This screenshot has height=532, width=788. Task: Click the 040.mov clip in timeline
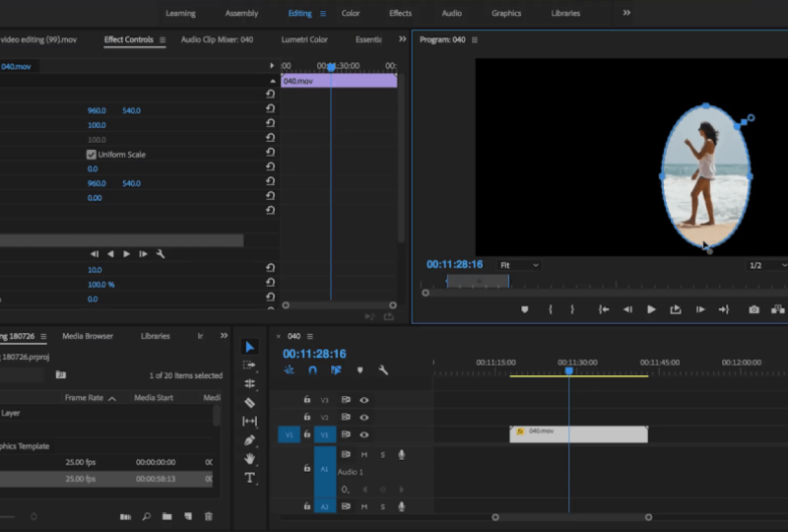578,434
